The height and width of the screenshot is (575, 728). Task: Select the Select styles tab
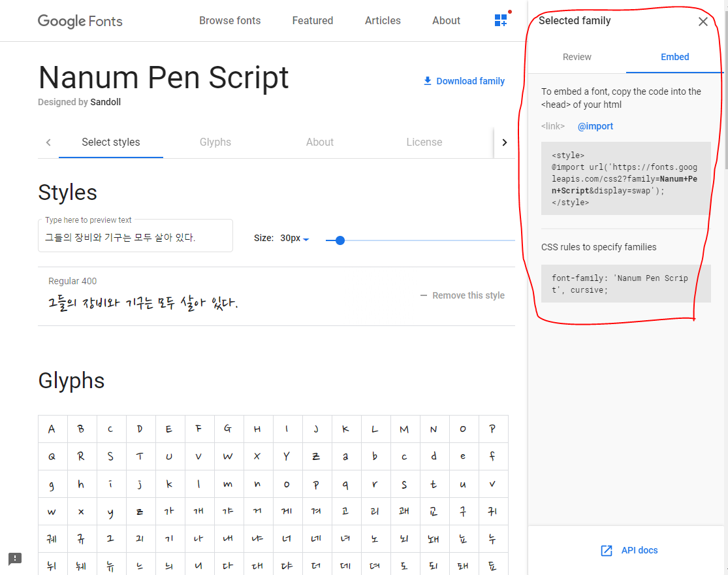tap(111, 142)
